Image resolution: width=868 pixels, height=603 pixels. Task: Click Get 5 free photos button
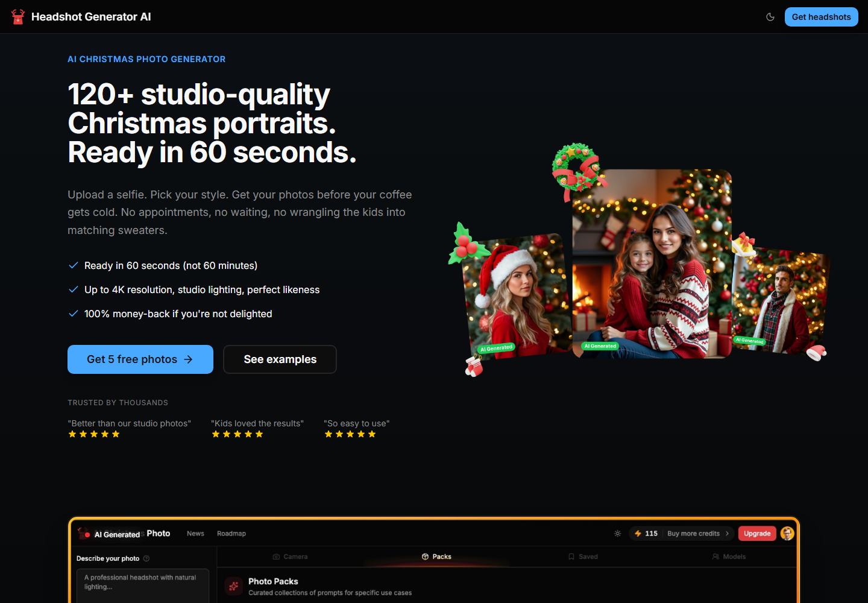pyautogui.click(x=140, y=359)
